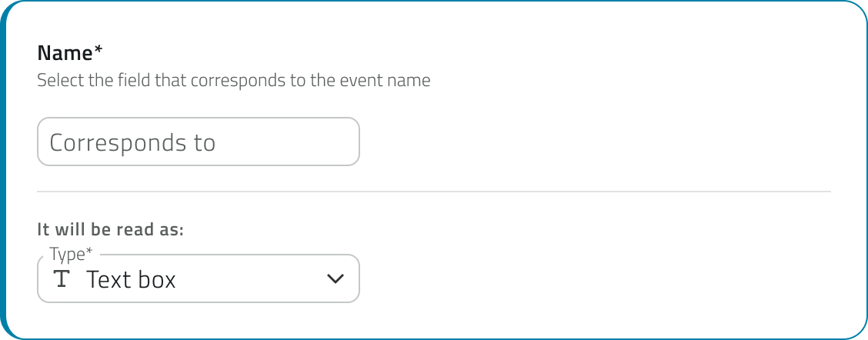The height and width of the screenshot is (340, 868).
Task: Click the Name* field heading
Action: [70, 53]
